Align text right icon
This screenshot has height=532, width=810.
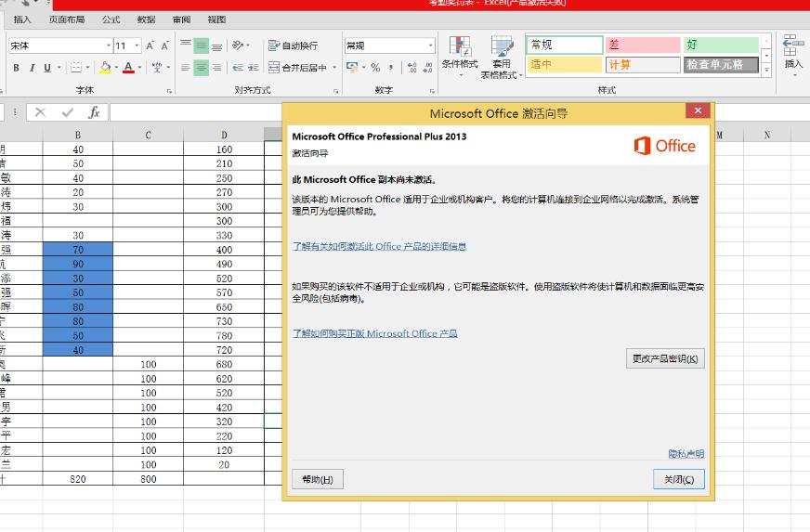217,68
